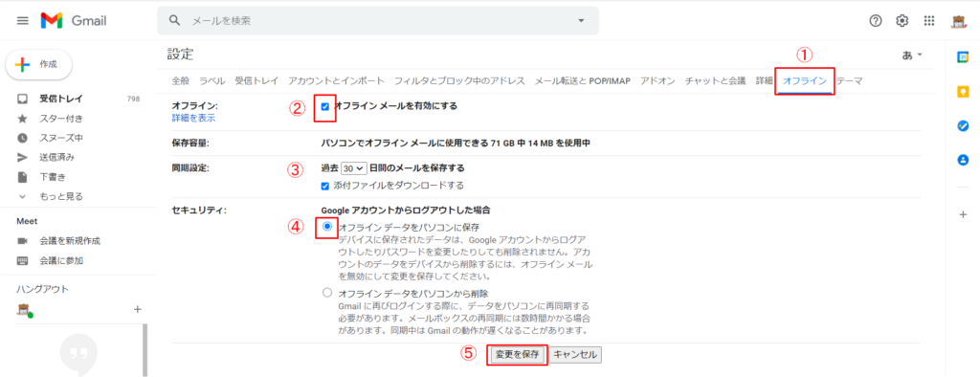The image size is (980, 377).
Task: Open Google Contacts in side panel
Action: coord(963,160)
